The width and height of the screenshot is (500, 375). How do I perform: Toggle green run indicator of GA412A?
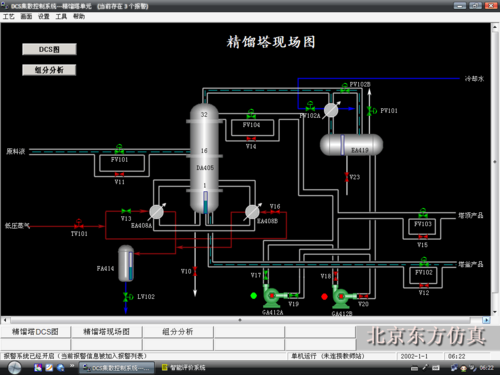(254, 296)
